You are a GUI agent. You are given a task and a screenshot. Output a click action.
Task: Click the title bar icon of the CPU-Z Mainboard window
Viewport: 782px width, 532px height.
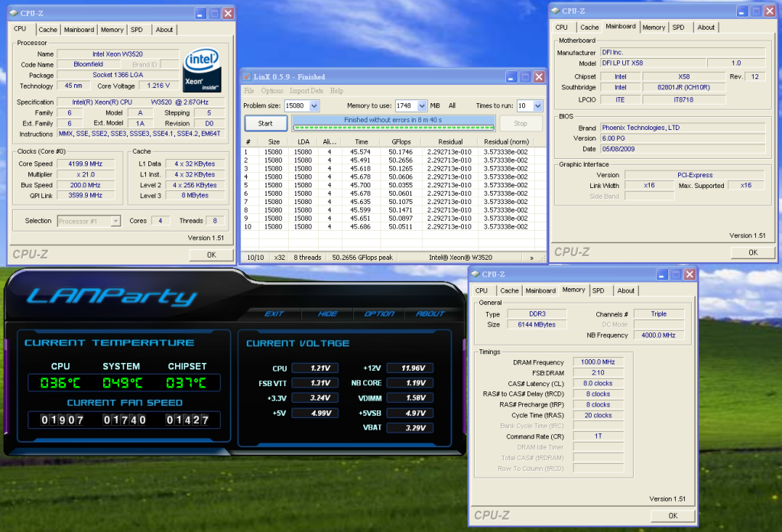point(556,11)
